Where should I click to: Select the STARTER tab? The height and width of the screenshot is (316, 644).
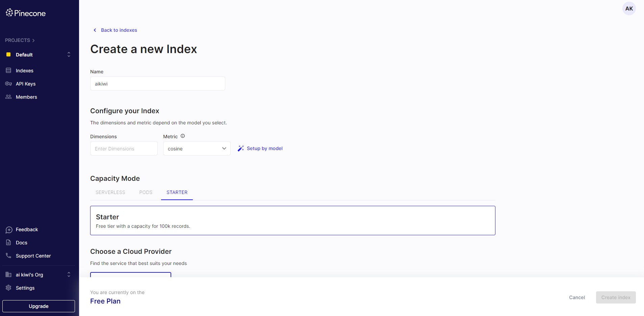[177, 192]
